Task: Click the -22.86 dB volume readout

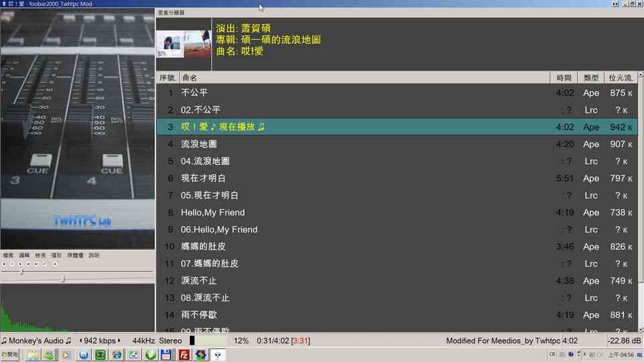Action: point(624,341)
